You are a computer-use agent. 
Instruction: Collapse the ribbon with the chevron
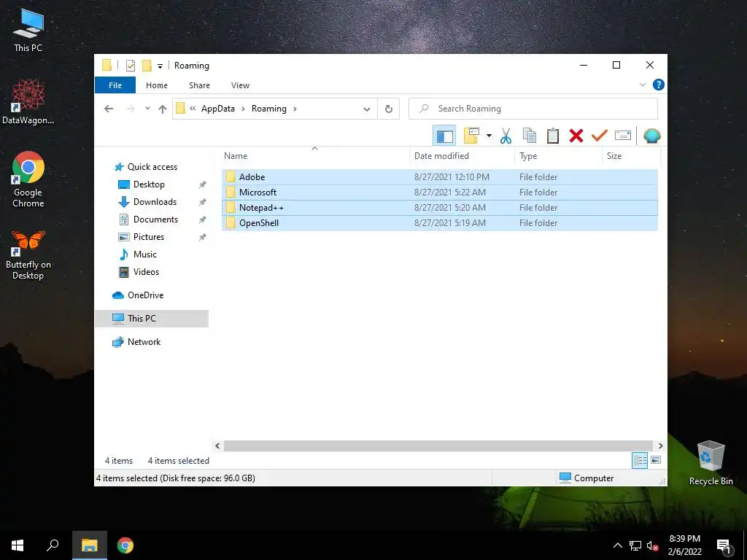pyautogui.click(x=642, y=85)
